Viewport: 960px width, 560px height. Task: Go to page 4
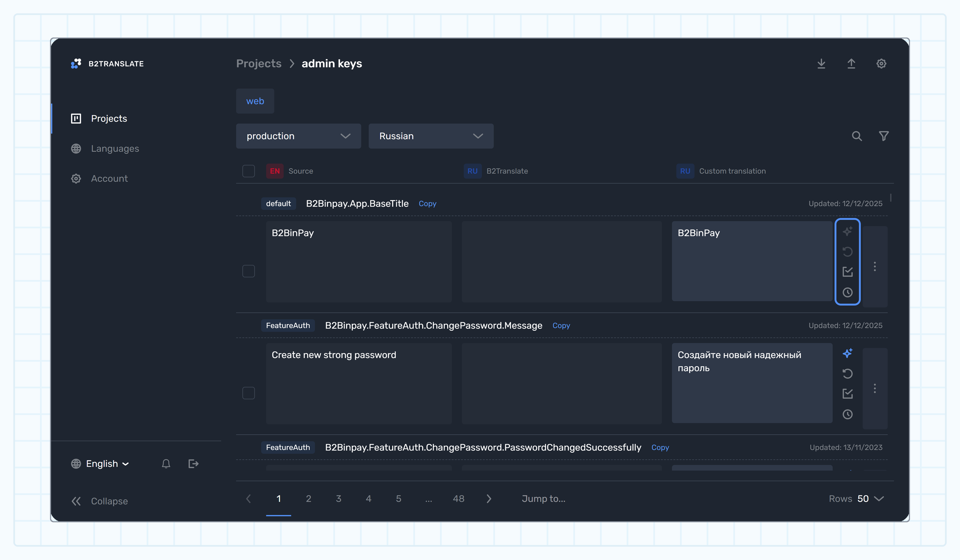(x=368, y=499)
